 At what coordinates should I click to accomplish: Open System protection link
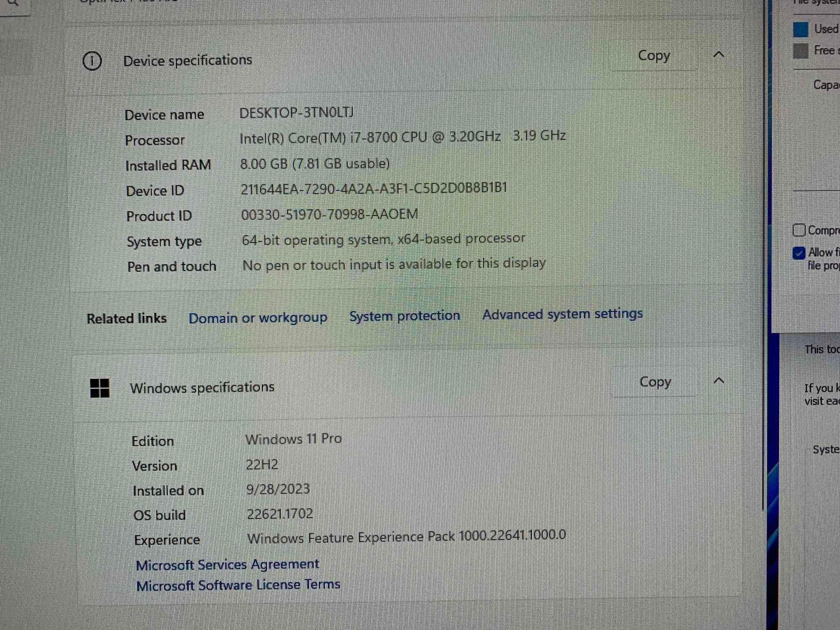pyautogui.click(x=405, y=315)
